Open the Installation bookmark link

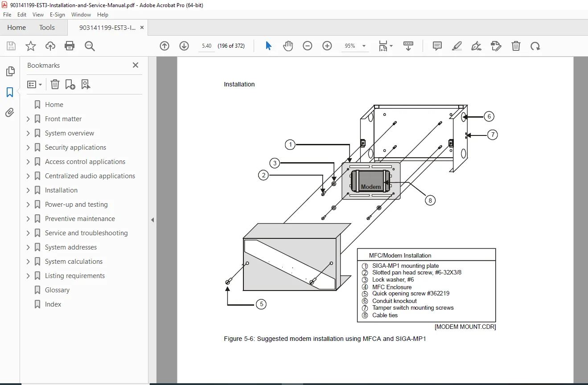point(61,190)
